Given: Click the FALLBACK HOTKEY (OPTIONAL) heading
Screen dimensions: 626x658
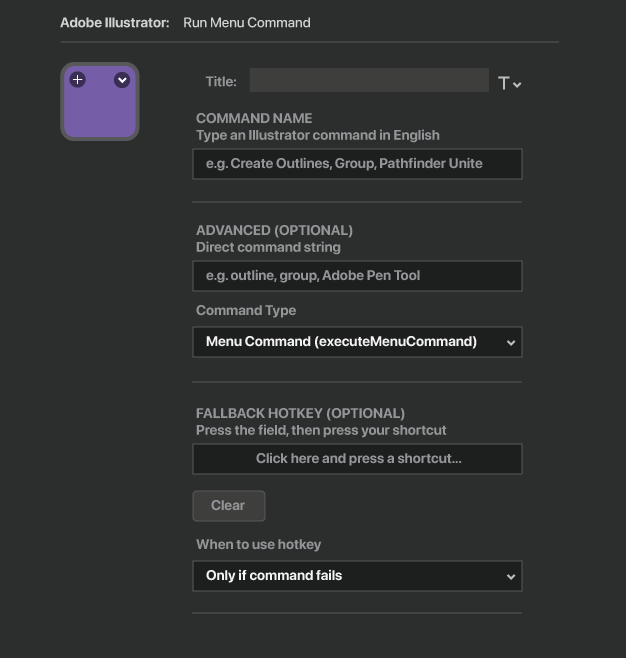Looking at the screenshot, I should click(x=300, y=413).
